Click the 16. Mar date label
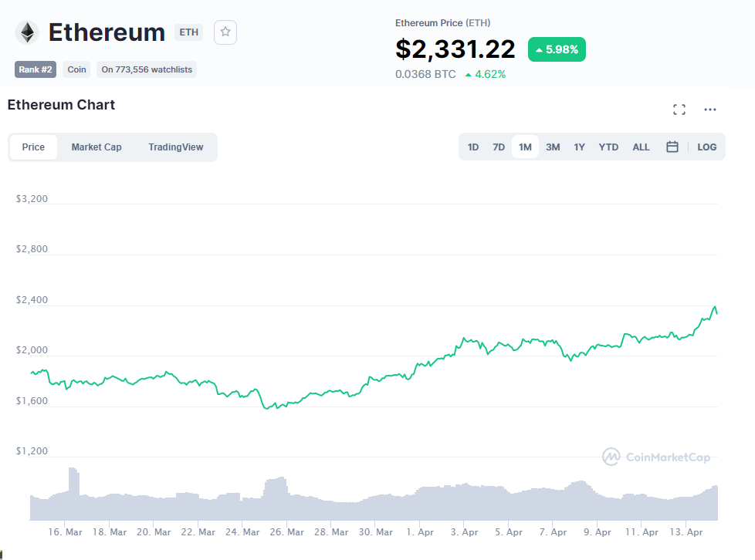Screen dimensions: 755x560 (65, 532)
